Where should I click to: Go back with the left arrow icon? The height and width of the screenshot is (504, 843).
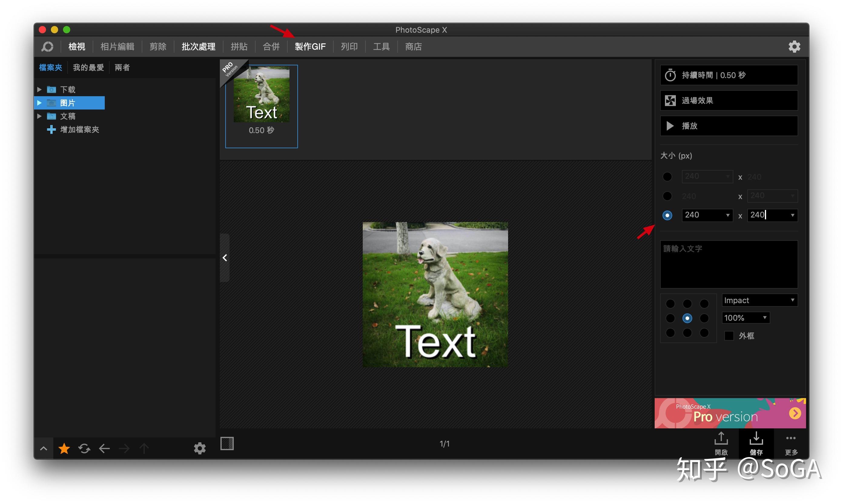104,449
